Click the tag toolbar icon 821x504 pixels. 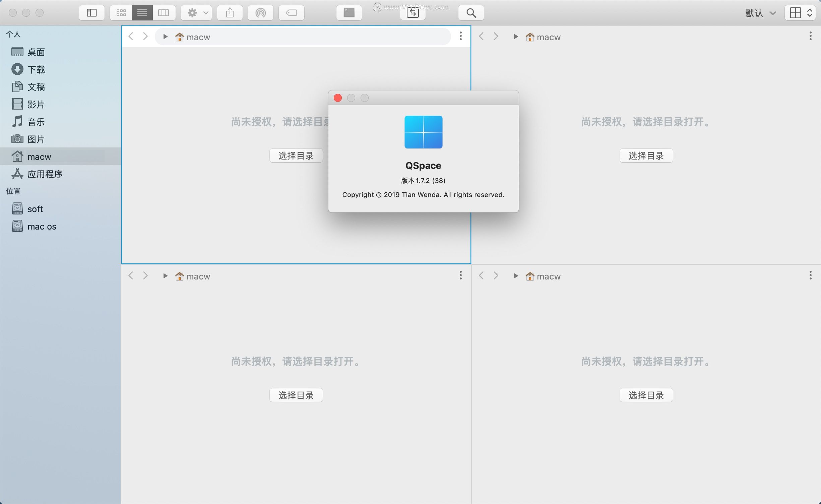(x=291, y=13)
